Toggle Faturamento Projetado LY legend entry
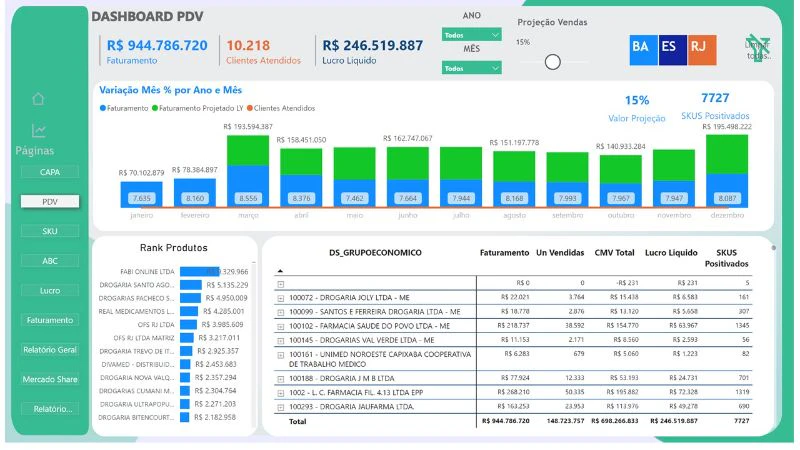 (x=197, y=108)
